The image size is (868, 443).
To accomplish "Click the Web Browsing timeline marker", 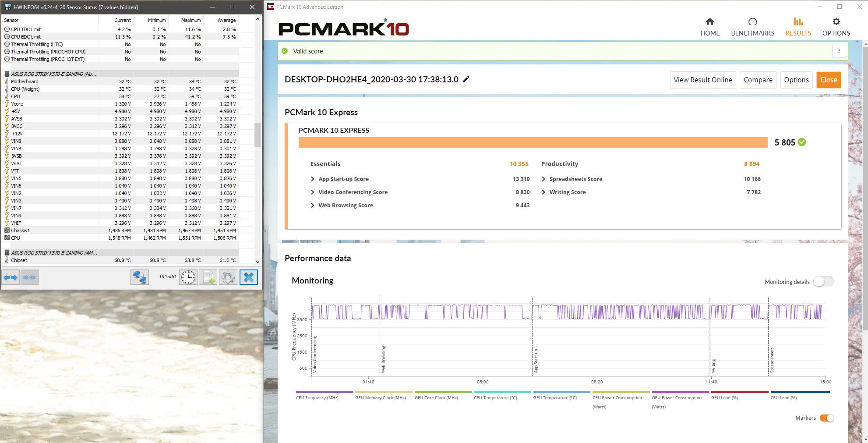I will pos(383,359).
